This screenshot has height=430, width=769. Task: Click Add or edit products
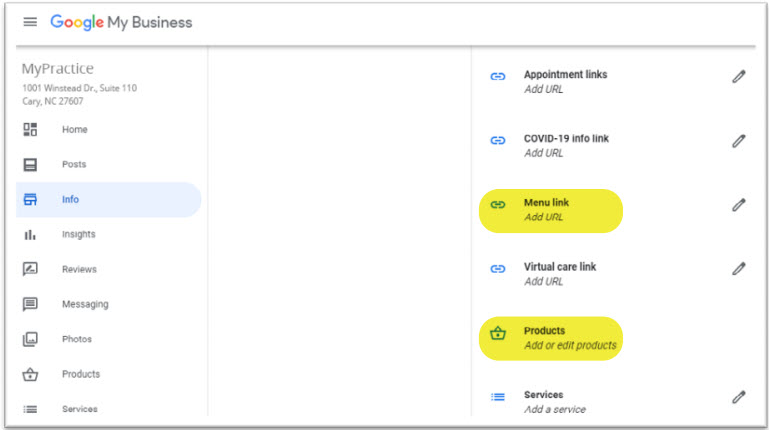[570, 345]
